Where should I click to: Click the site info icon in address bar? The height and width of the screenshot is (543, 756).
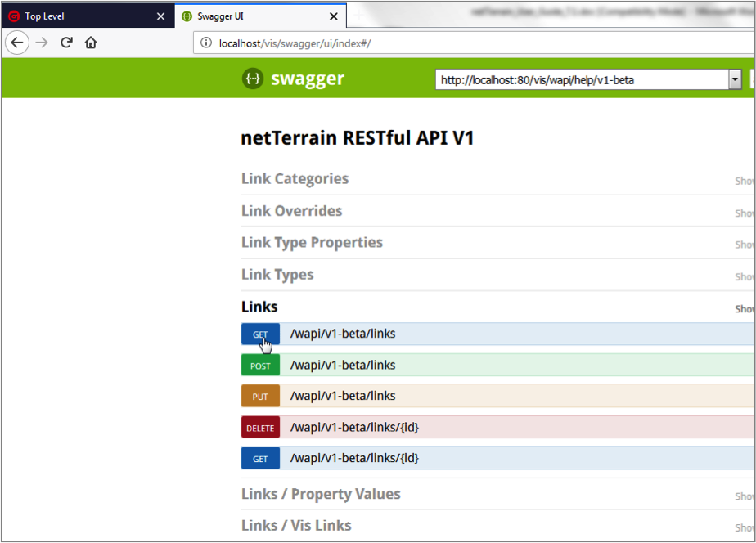206,43
